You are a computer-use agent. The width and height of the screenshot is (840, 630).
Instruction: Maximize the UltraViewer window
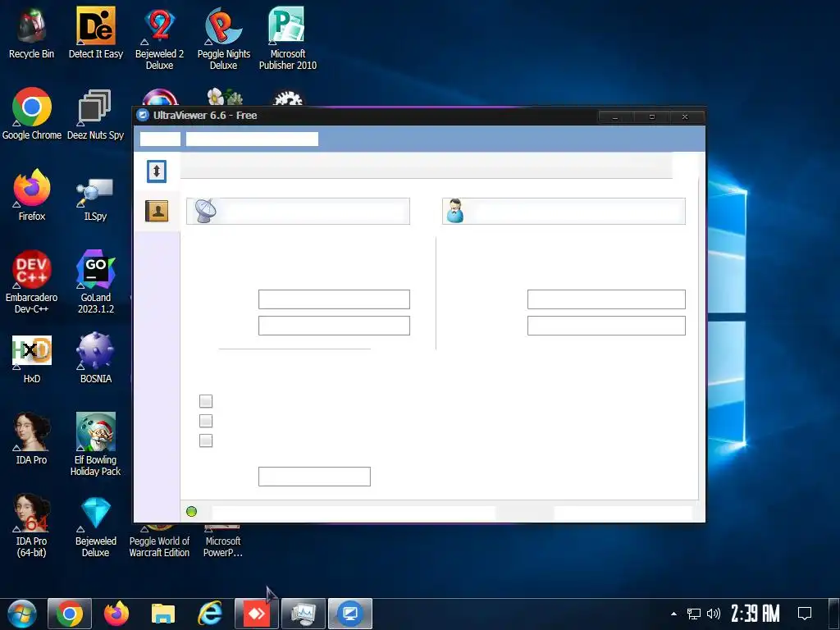652,116
